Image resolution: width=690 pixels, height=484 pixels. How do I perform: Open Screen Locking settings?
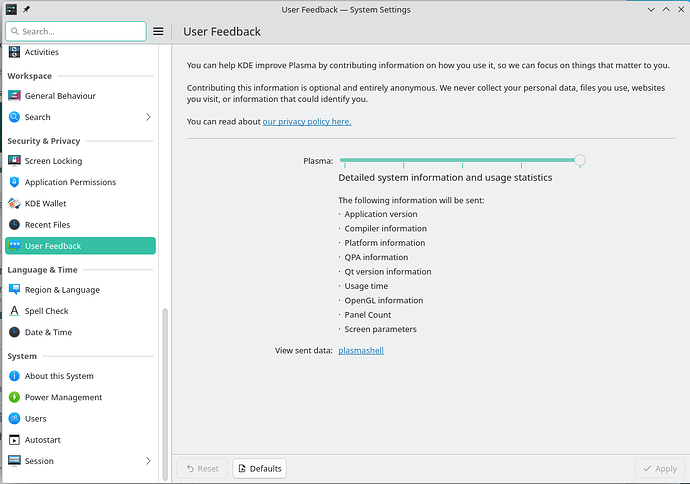[x=80, y=161]
